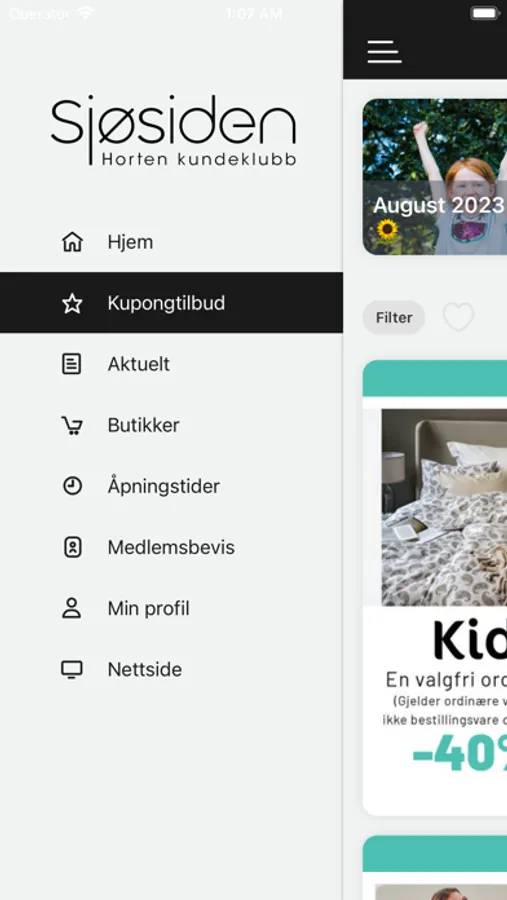Screen dimensions: 507x900
Task: Go to Aktuelt section
Action: click(x=171, y=364)
